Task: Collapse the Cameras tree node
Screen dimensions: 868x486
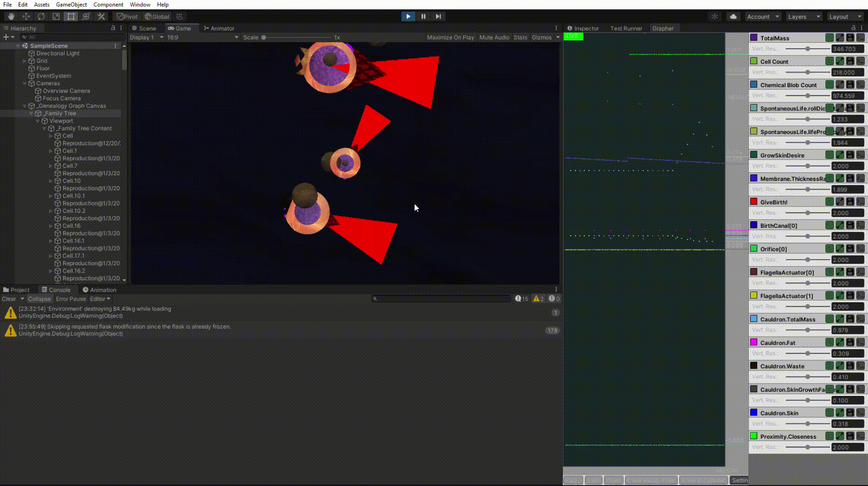Action: point(25,83)
